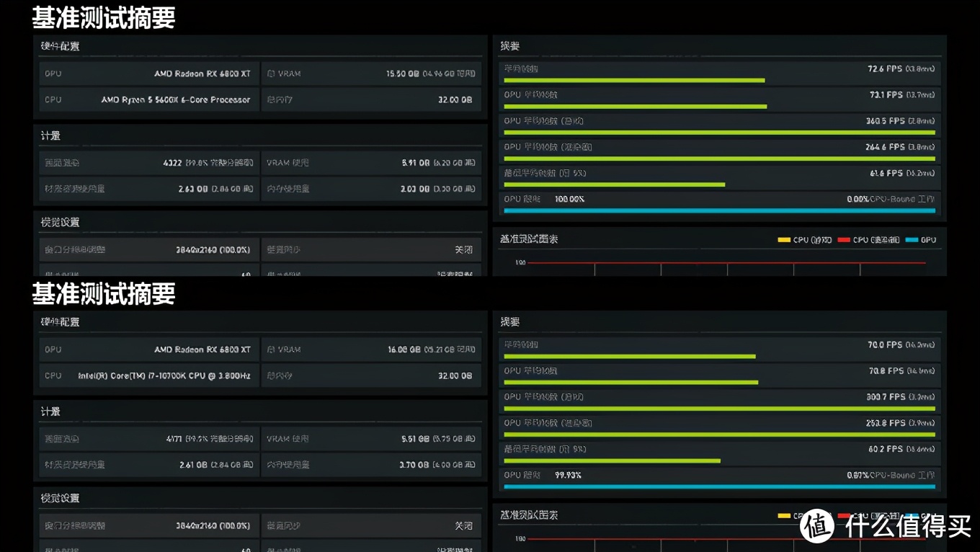
Task: Click the Intel Core i7-10700K CPU value
Action: click(x=164, y=375)
